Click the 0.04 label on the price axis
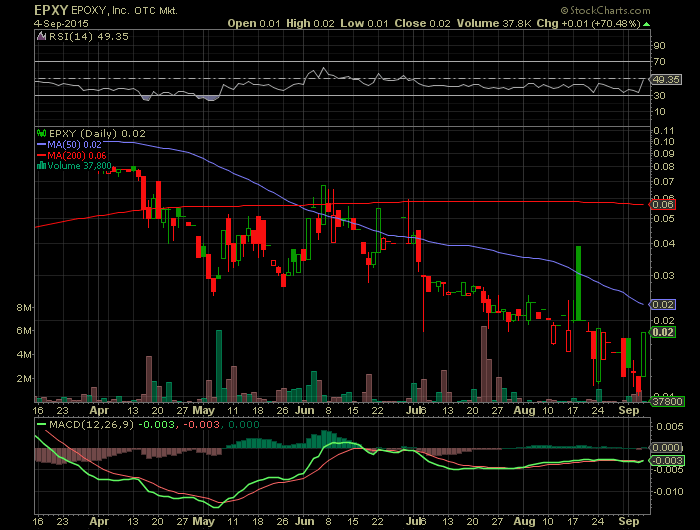The width and height of the screenshot is (700, 530). (663, 243)
